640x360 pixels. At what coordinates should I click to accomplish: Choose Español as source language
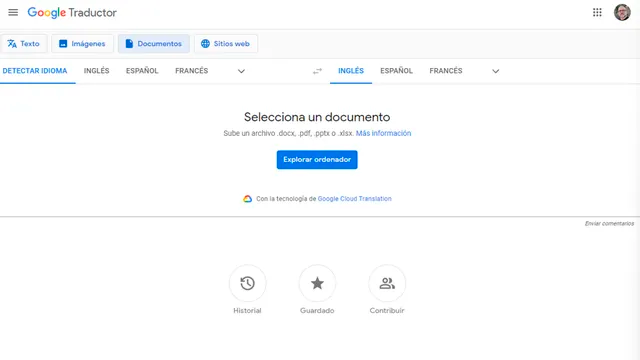pos(142,71)
